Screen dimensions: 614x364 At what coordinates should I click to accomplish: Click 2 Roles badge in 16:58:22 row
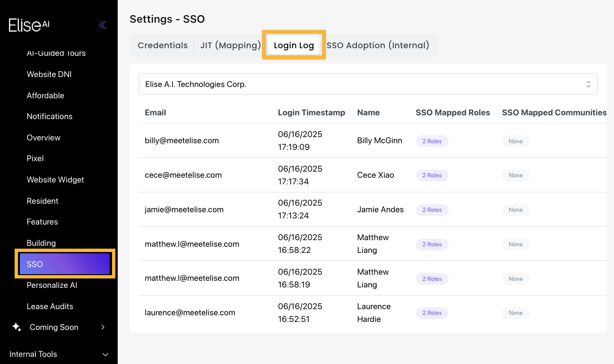click(432, 244)
